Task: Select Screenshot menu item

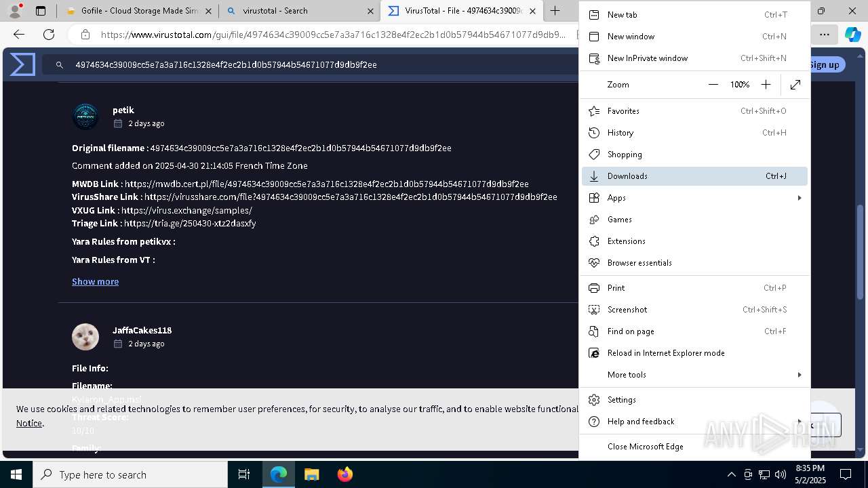Action: pos(694,310)
